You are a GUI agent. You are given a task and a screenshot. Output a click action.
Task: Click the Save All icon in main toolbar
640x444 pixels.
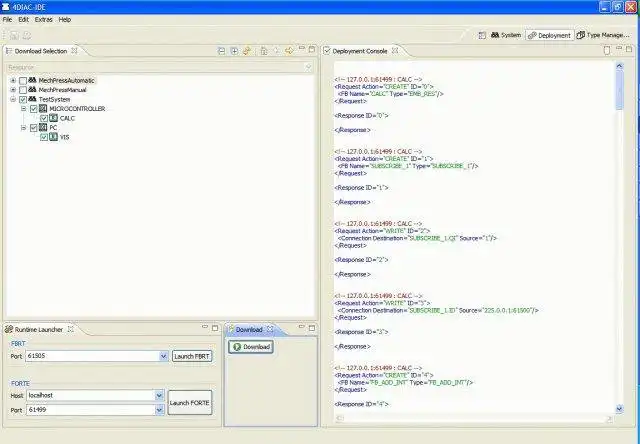pyautogui.click(x=27, y=36)
